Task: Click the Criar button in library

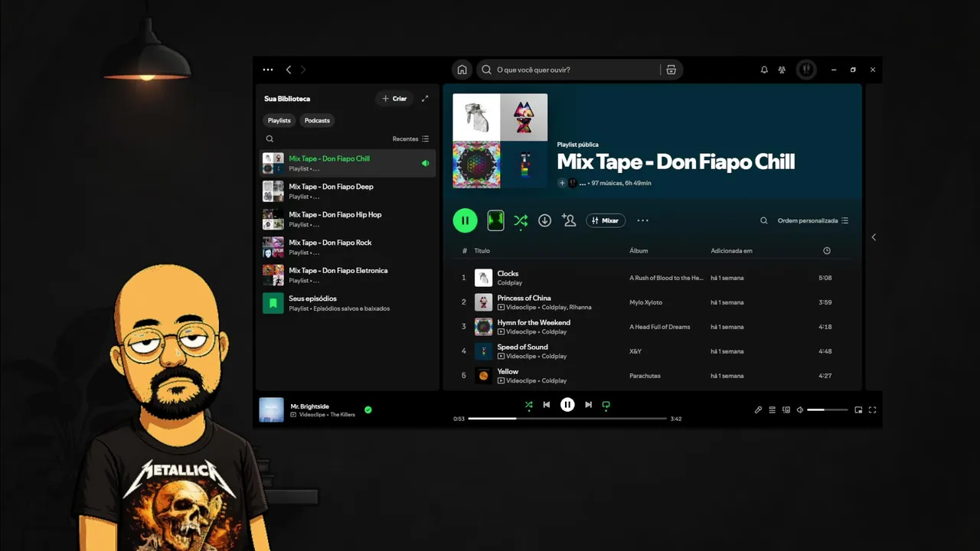Action: tap(394, 99)
